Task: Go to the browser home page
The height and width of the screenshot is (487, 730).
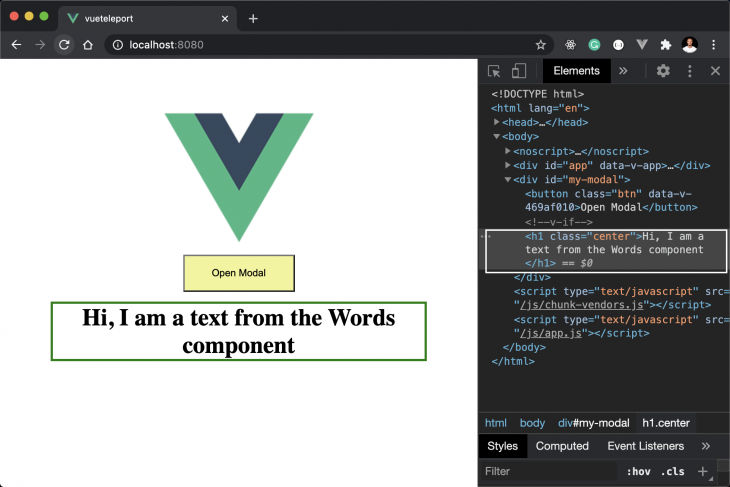Action: 88,45
